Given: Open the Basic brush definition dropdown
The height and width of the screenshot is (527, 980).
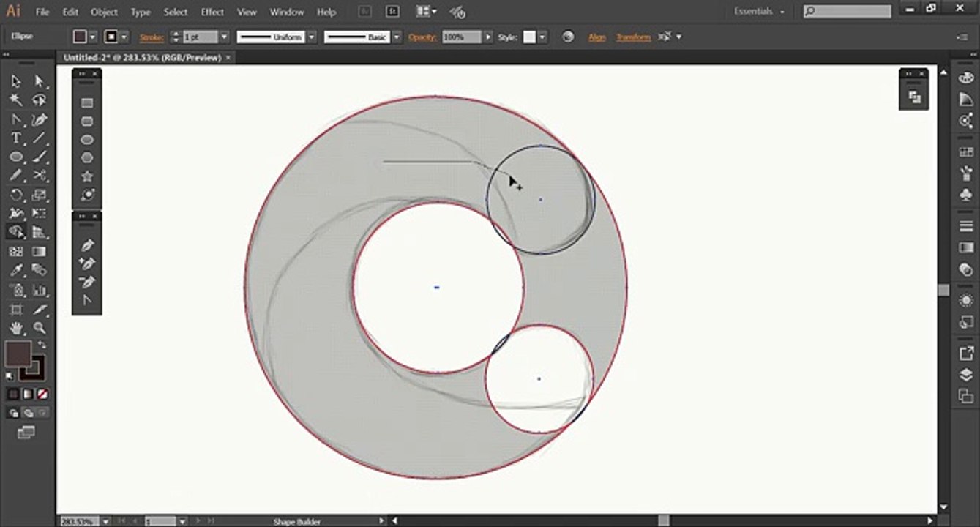Looking at the screenshot, I should click(x=397, y=37).
